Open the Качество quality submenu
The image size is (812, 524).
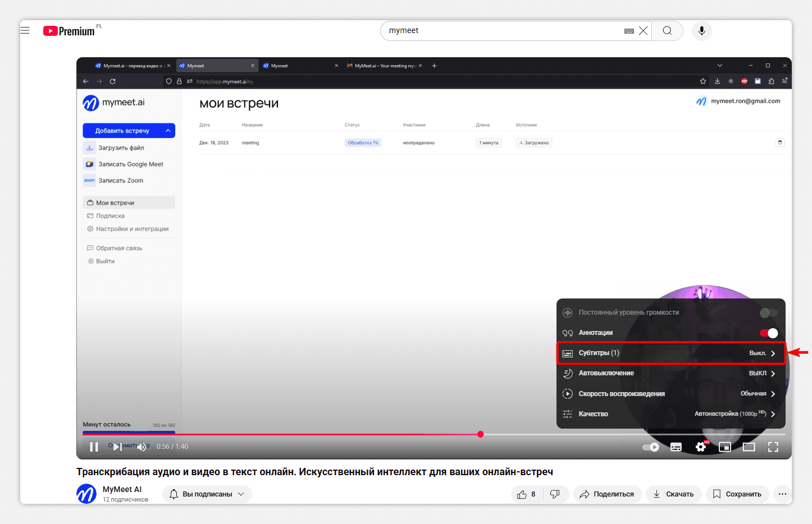(x=671, y=414)
